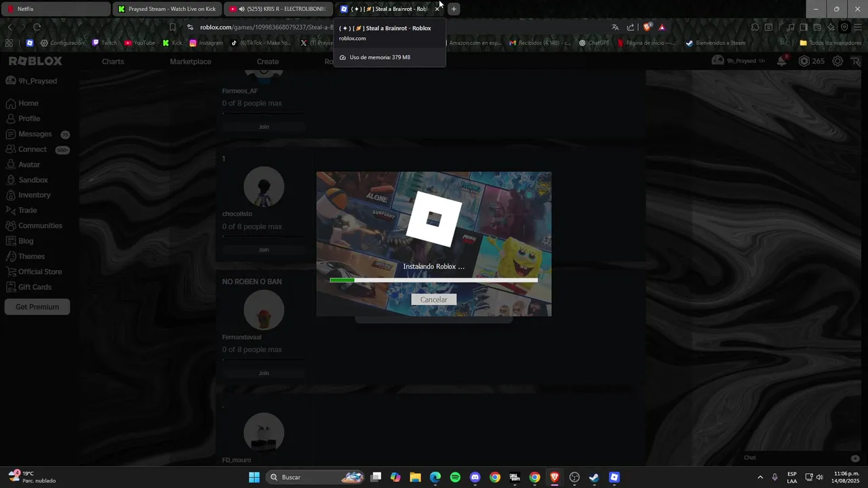Open Gift Cards in the sidebar

(x=28, y=287)
